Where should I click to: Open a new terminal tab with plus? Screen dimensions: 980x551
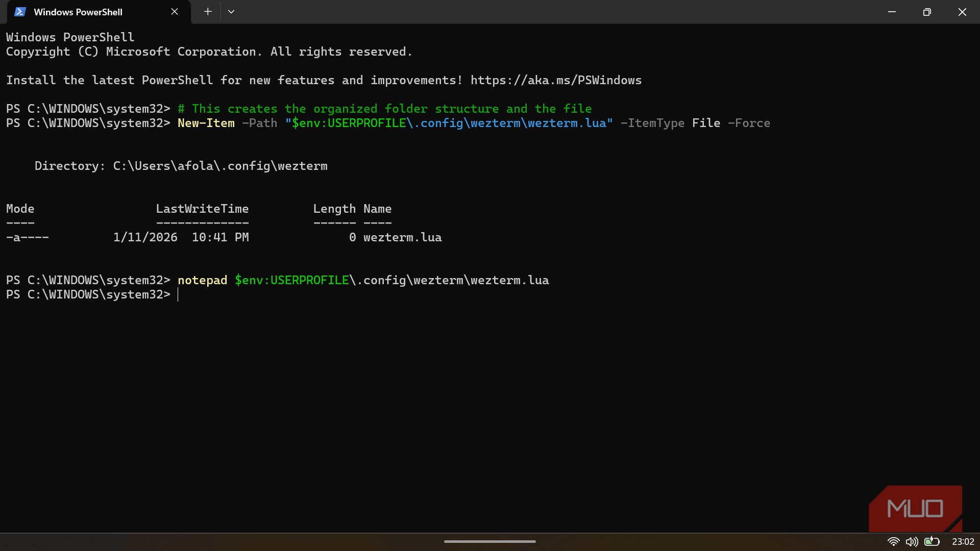click(x=208, y=12)
